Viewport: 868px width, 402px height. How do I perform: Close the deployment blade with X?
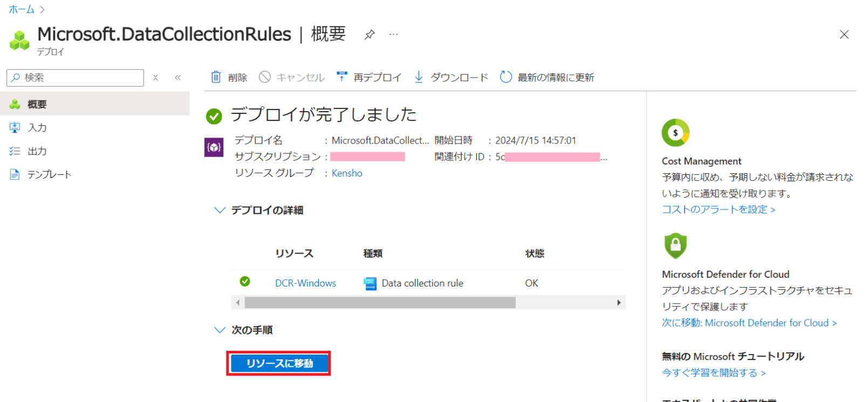coord(844,35)
